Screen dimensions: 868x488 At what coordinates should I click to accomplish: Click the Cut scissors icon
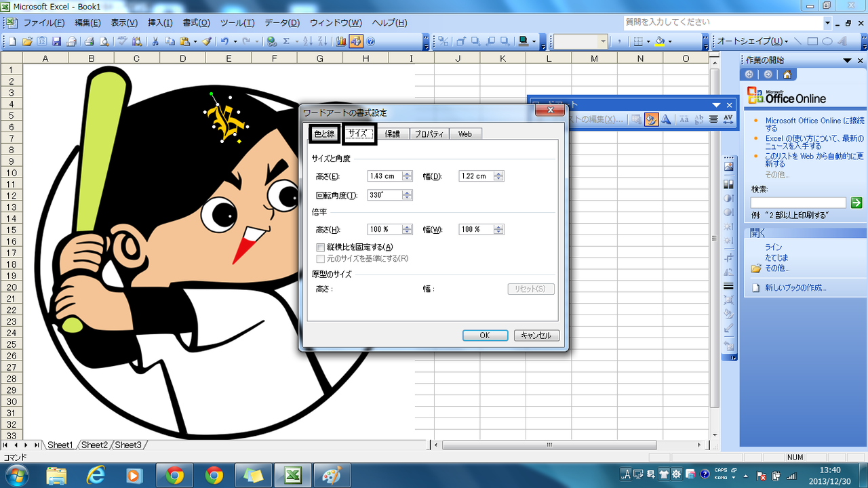pyautogui.click(x=155, y=41)
